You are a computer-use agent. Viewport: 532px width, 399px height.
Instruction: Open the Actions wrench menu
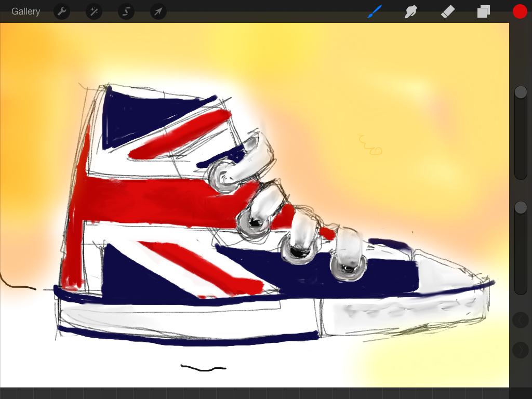point(62,11)
